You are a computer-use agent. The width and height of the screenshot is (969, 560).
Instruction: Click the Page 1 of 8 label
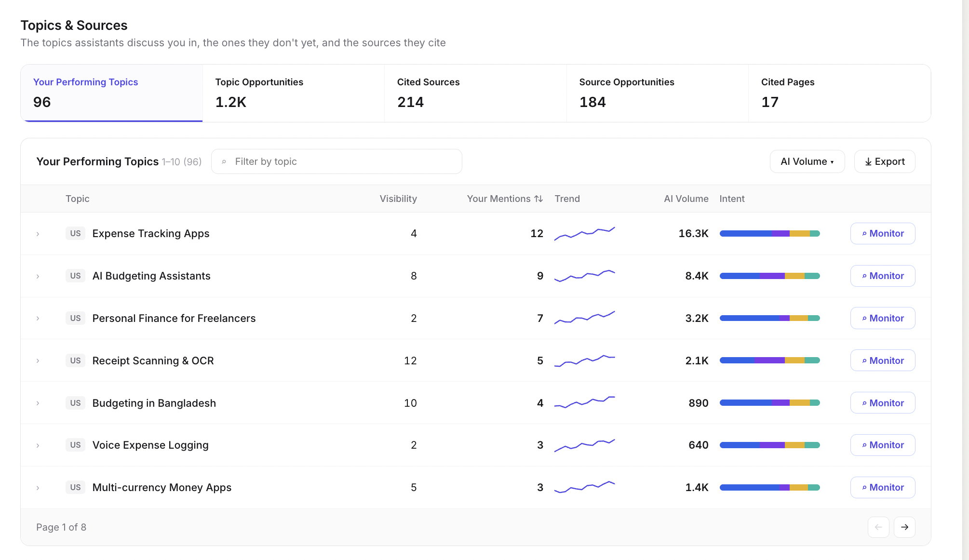61,527
